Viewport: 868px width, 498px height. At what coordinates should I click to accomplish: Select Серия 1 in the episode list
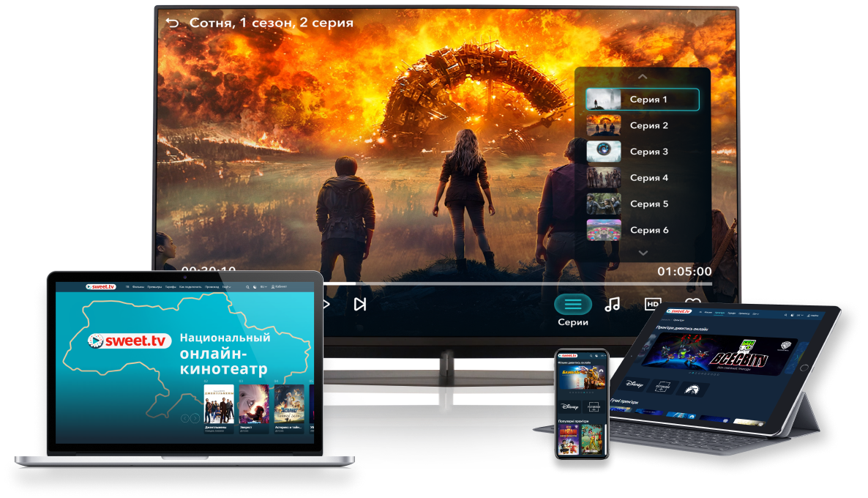(x=643, y=100)
